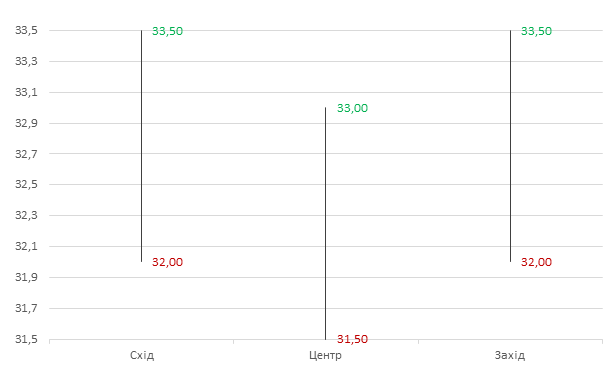This screenshot has width=616, height=374.
Task: Click the 31,5 axis value
Action: (26, 339)
